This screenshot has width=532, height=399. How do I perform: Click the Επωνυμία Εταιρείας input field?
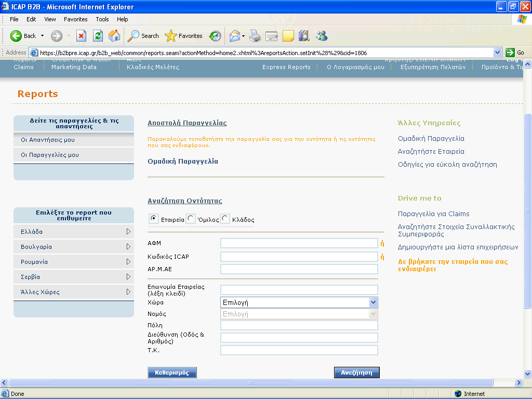click(x=299, y=290)
